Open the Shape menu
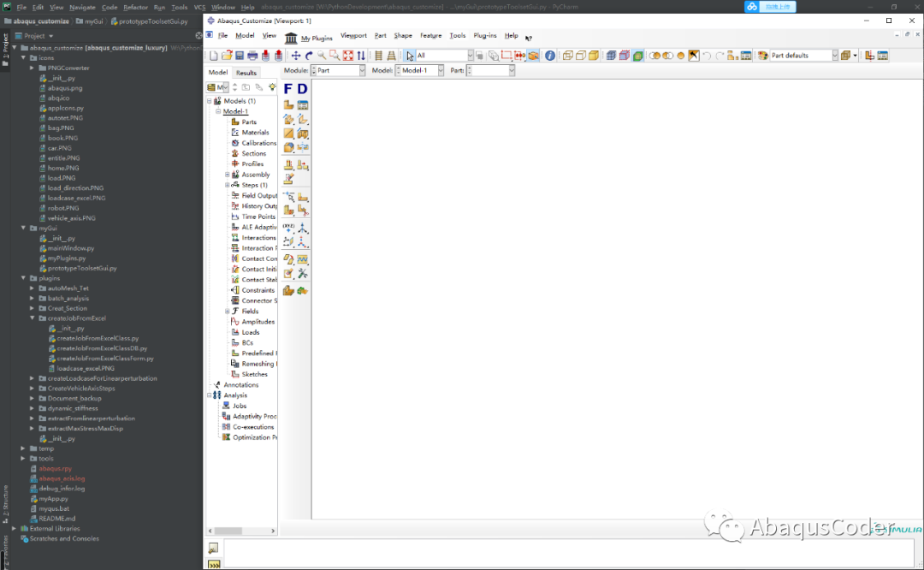The width and height of the screenshot is (924, 570). coord(403,36)
